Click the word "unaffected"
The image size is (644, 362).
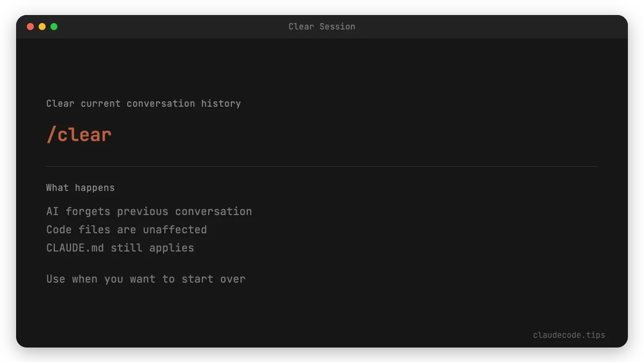[174, 230]
